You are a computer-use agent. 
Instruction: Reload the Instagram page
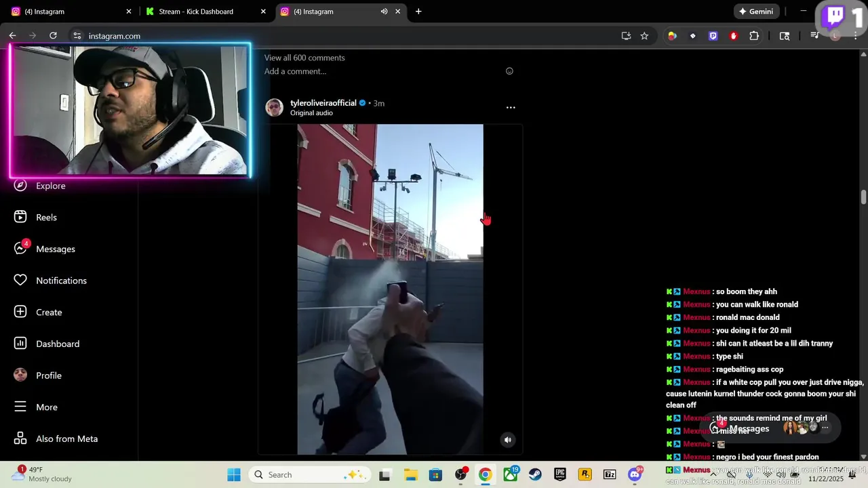pos(53,36)
